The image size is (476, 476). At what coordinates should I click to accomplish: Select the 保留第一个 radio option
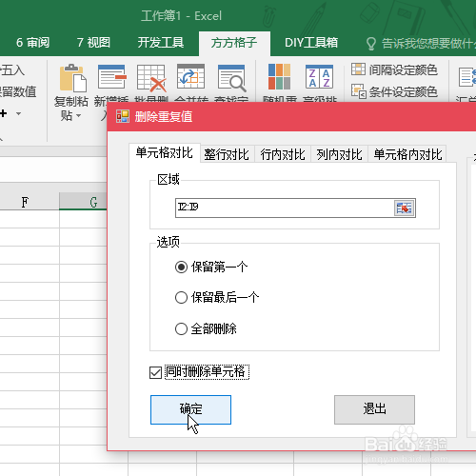click(181, 267)
